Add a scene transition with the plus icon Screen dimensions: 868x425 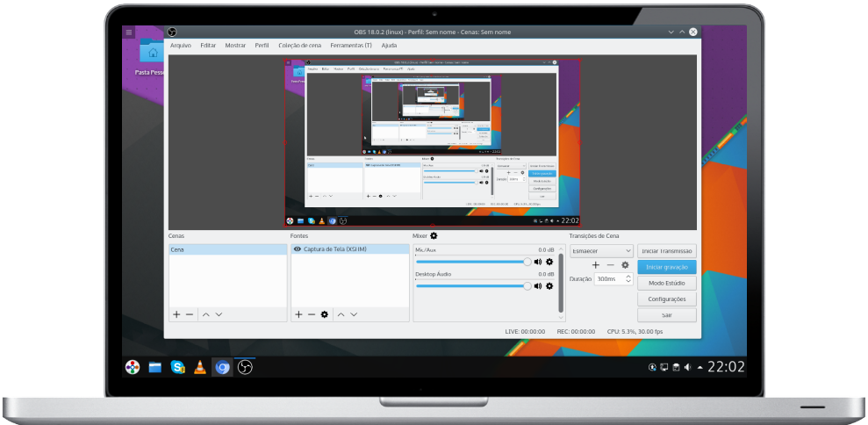[596, 265]
